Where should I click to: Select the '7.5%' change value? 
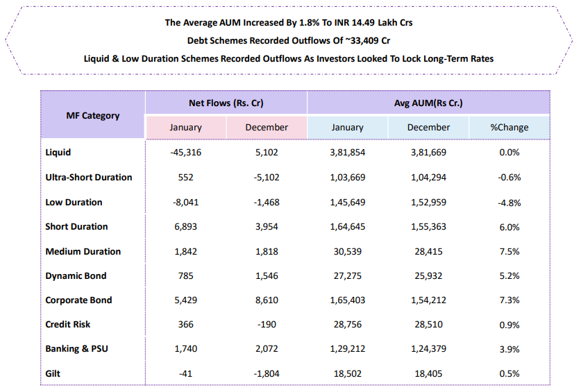coord(510,252)
